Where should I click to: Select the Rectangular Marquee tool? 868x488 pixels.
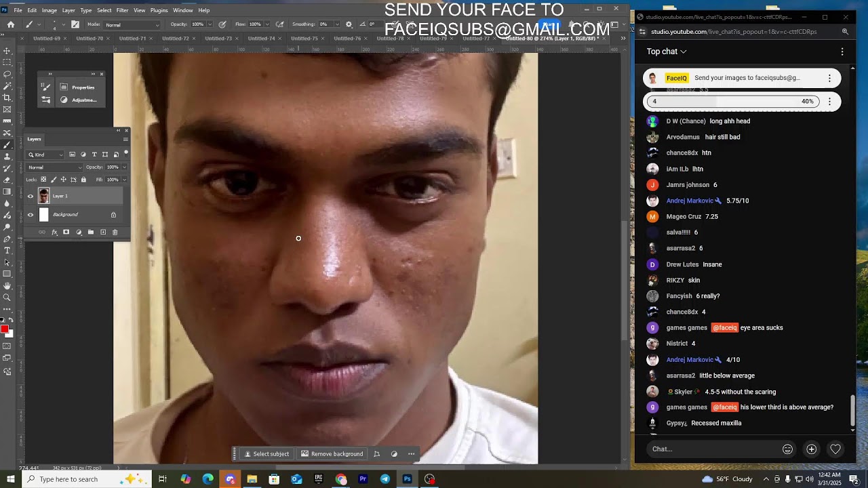[7, 62]
